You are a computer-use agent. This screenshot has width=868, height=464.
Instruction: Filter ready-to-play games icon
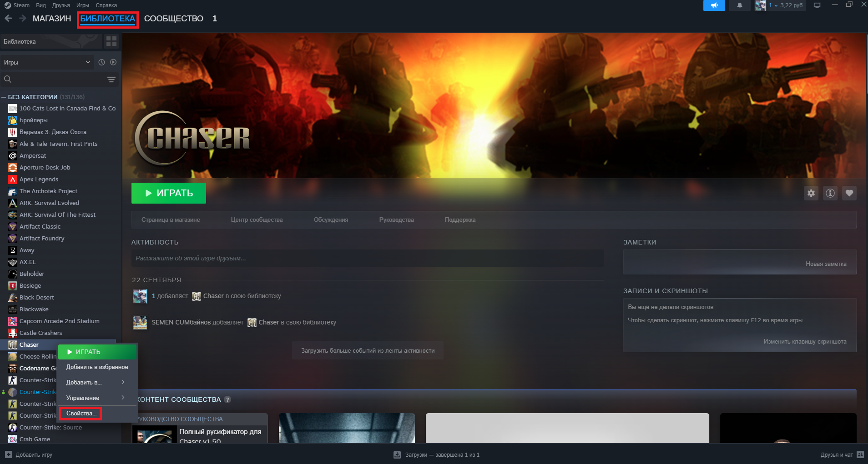coord(113,62)
